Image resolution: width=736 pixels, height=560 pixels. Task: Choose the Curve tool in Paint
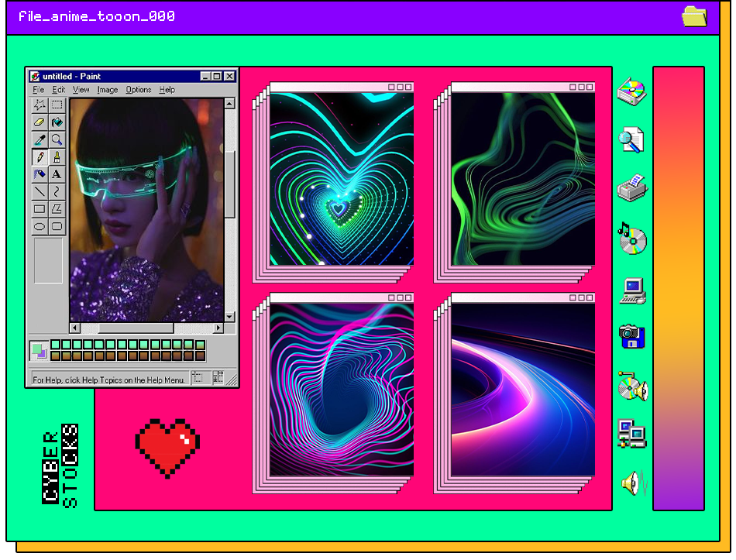coord(57,191)
